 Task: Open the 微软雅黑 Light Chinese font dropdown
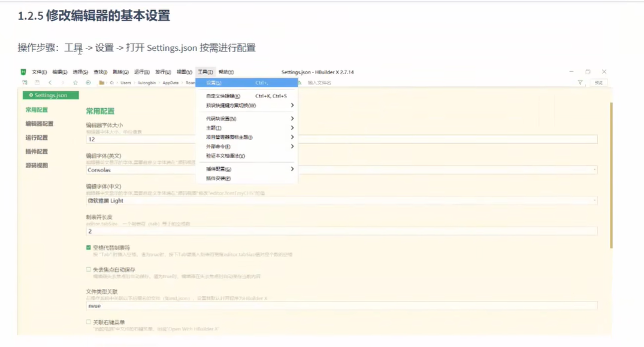click(341, 200)
